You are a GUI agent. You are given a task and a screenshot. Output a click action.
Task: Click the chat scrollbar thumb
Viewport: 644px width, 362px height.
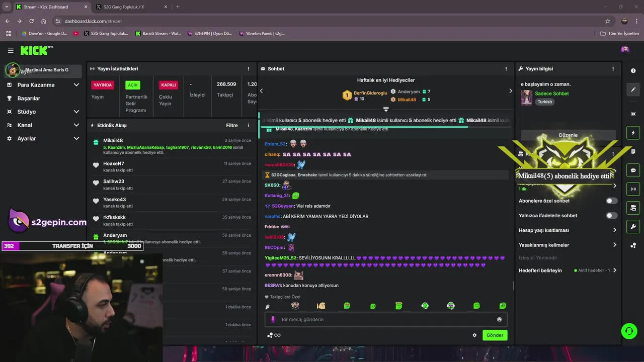click(x=513, y=286)
